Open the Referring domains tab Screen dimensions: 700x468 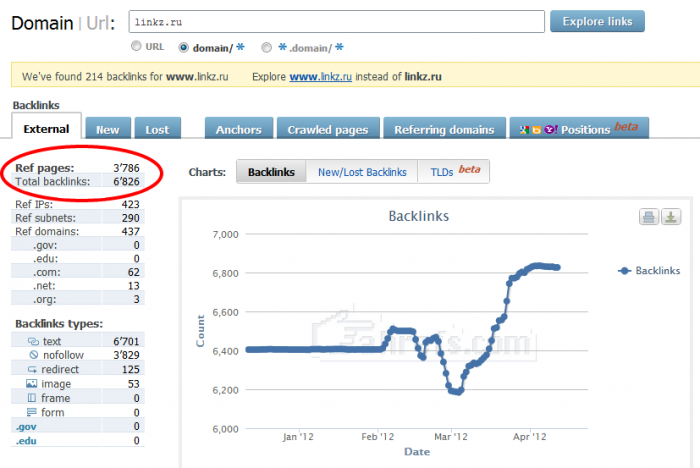(x=444, y=128)
